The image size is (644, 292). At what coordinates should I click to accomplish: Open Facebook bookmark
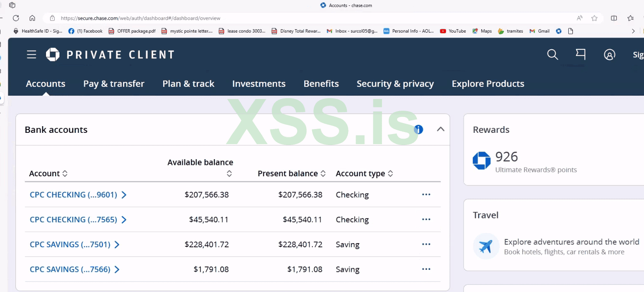pos(85,31)
